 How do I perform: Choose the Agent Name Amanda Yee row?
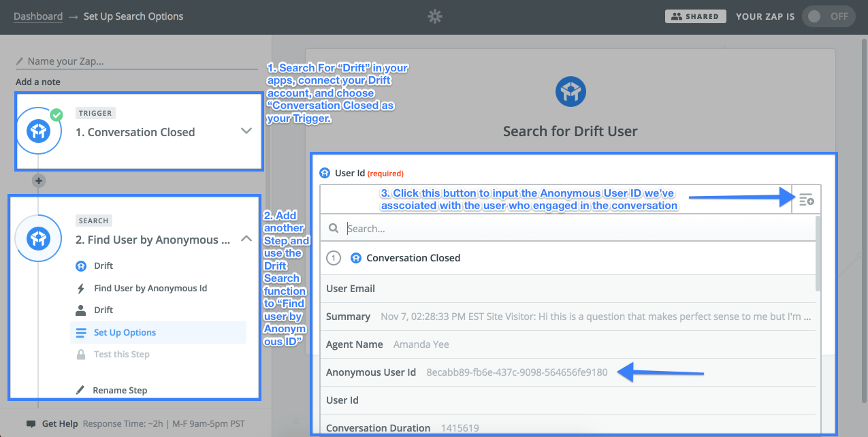point(568,344)
